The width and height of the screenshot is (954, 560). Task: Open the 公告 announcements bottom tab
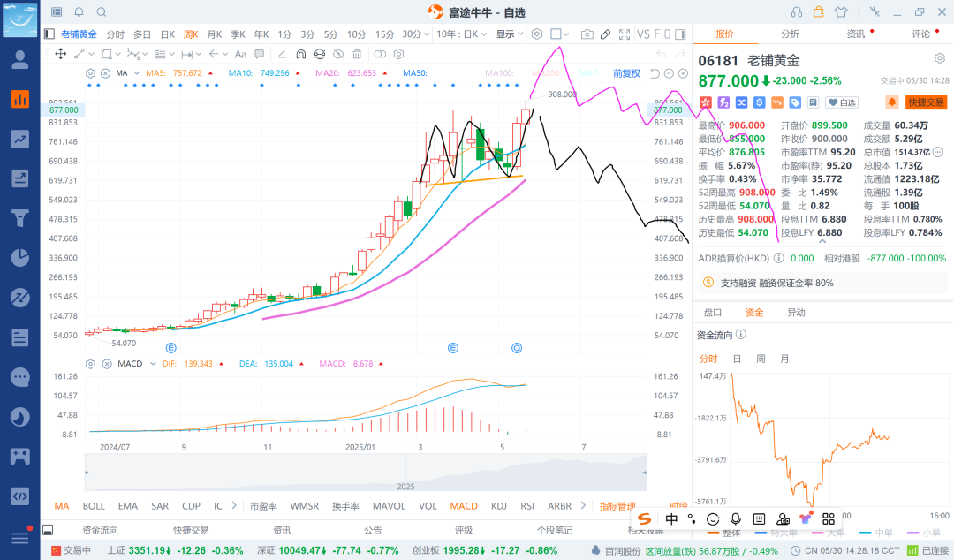pos(373,530)
